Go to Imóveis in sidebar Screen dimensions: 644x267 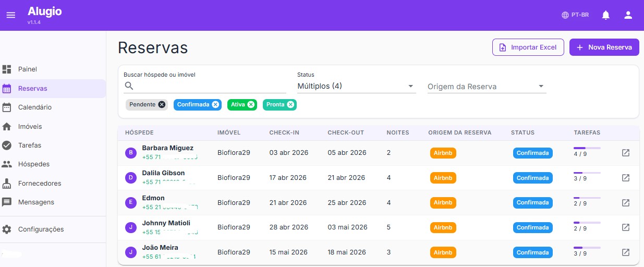coord(53,127)
